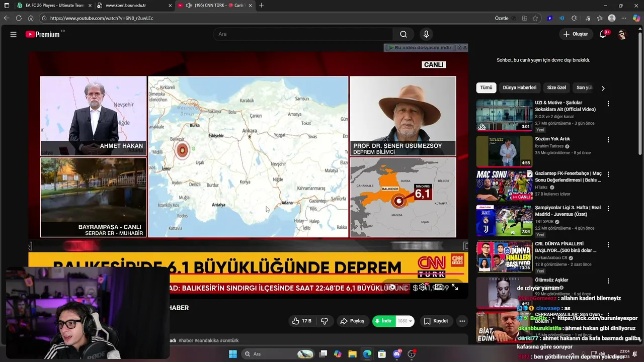Viewport: 644px width, 362px height.
Task: Click the kick.com/burunleyespor chat link
Action: (x=598, y=318)
